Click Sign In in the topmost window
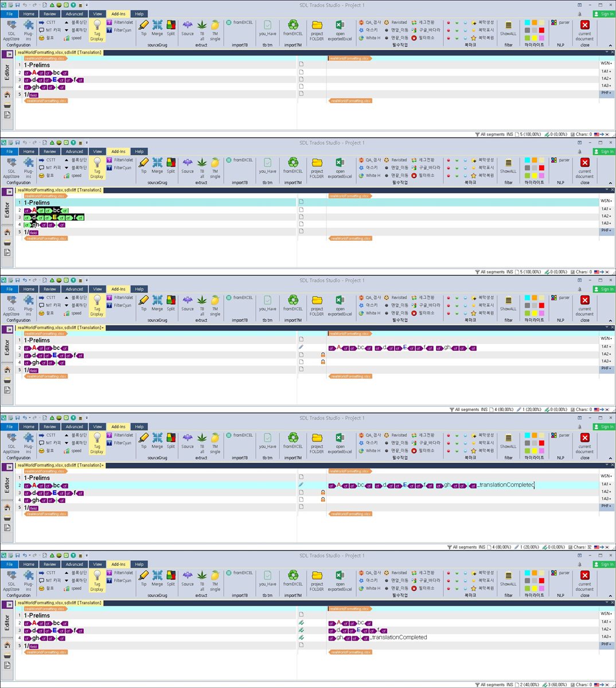 [x=603, y=14]
